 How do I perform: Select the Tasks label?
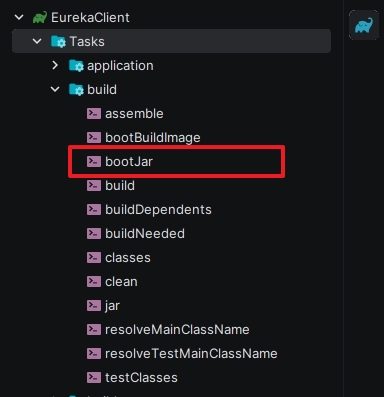tap(87, 42)
